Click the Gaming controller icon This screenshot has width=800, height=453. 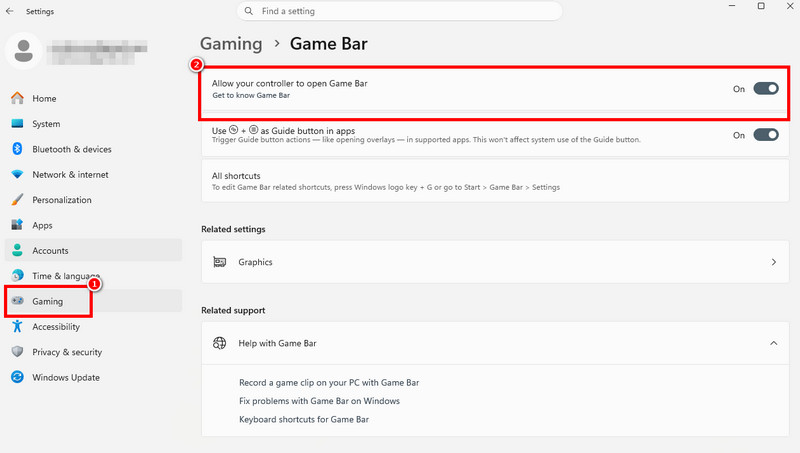pyautogui.click(x=17, y=300)
